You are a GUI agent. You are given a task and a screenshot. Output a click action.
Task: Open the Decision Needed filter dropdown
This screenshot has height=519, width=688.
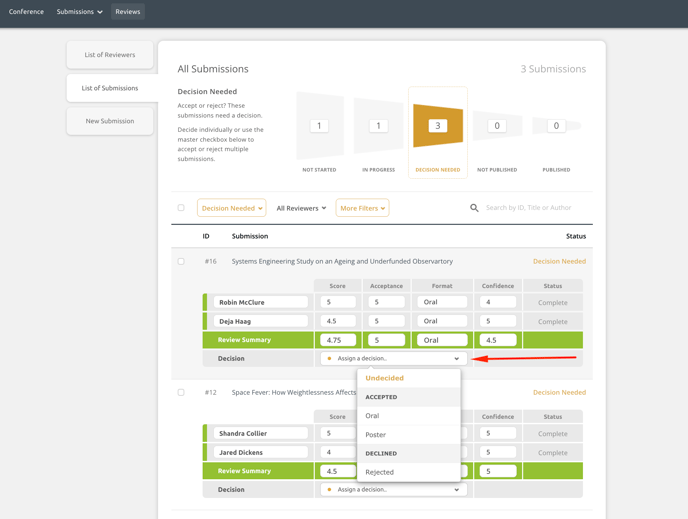tap(231, 208)
